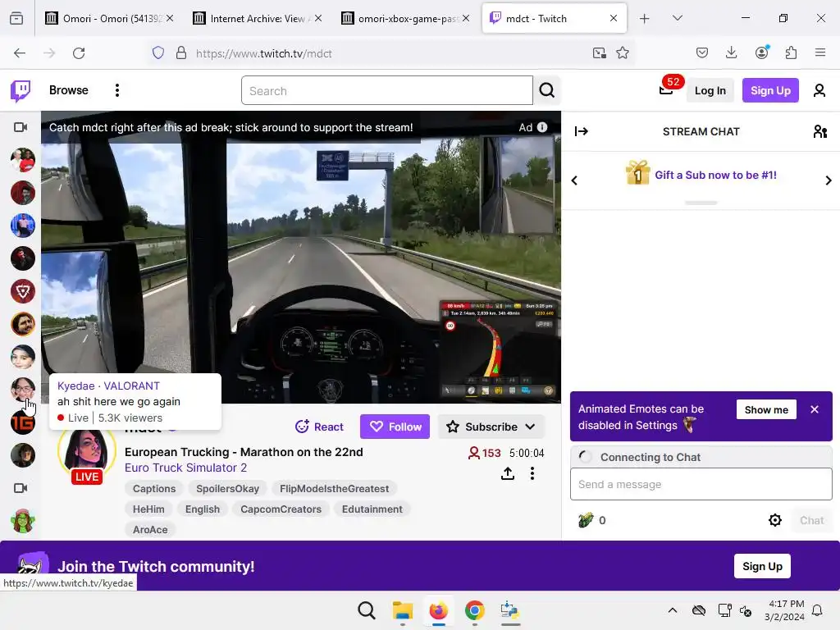Click the SpoilersOkay tag
The height and width of the screenshot is (630, 840).
(x=228, y=489)
